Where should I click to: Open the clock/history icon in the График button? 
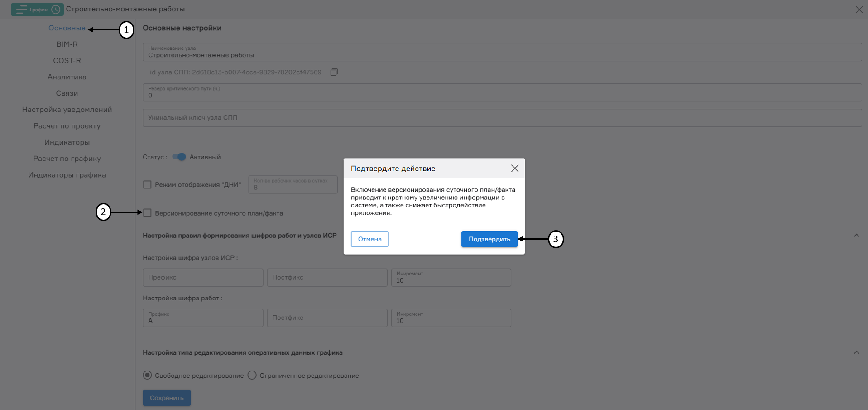point(55,9)
